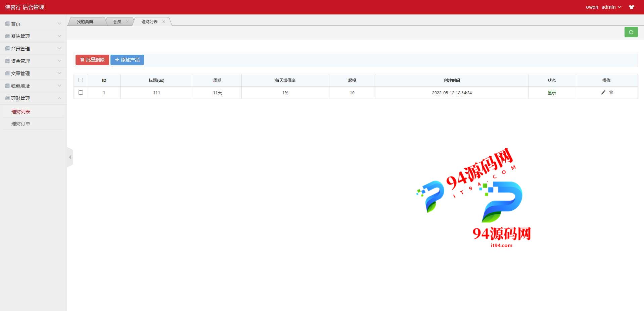Screen dimensions: 644x311
Task: Open 理财列表 in the sidebar
Action: 21,112
